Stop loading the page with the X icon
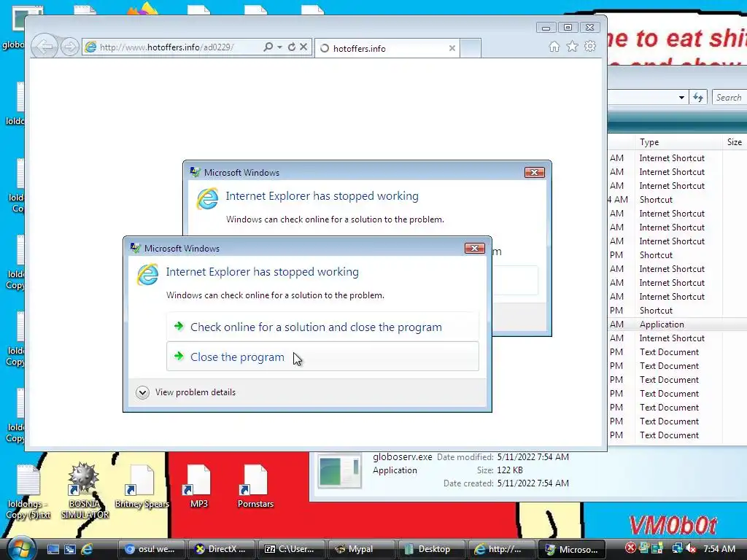Image resolution: width=747 pixels, height=560 pixels. 303,47
